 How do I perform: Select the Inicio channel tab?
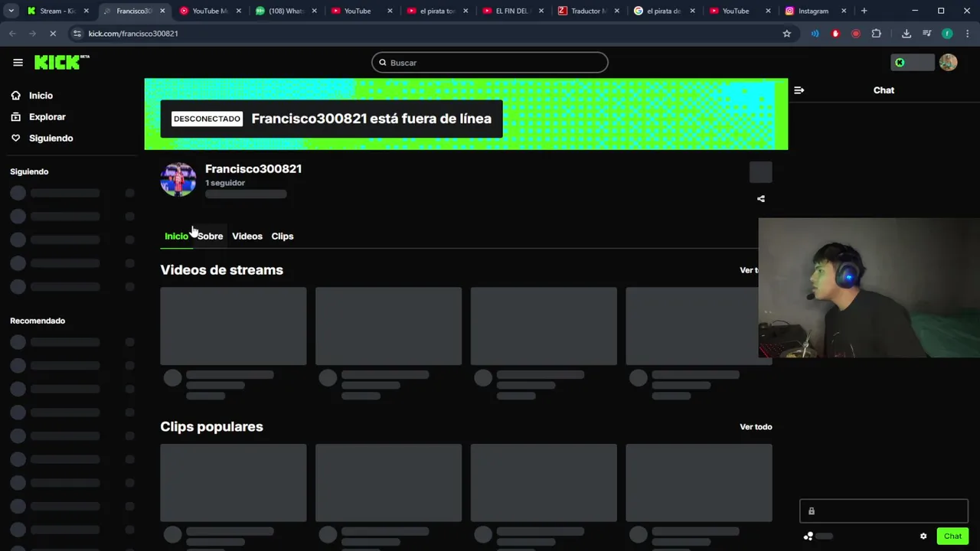[176, 236]
